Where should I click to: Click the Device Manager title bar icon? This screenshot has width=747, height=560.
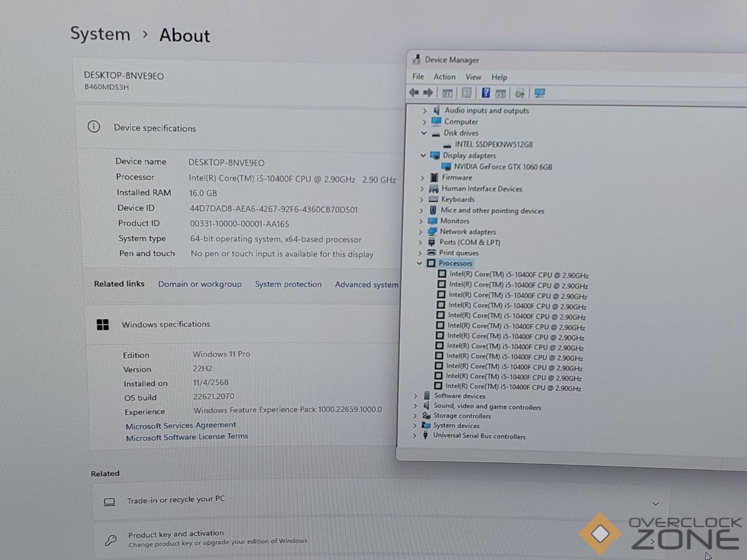416,59
